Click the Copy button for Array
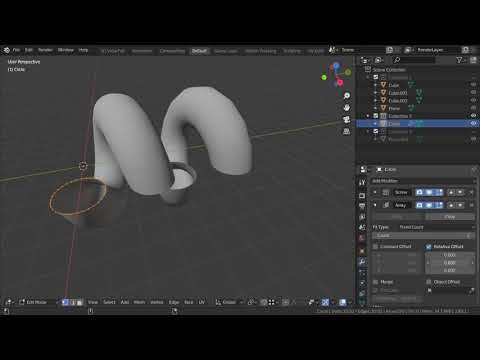The height and width of the screenshot is (360, 480). [450, 217]
